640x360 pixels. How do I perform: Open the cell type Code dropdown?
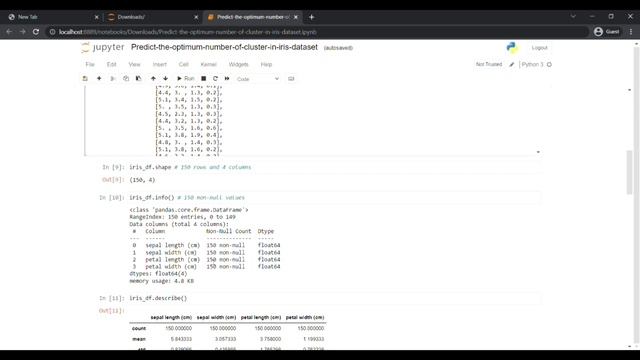(x=258, y=79)
